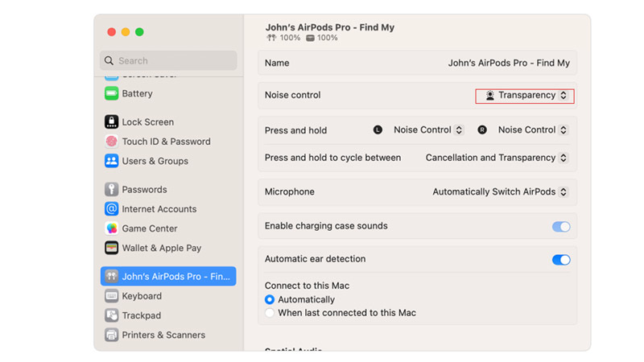
Task: Click the AirPods icon in sidebar
Action: click(111, 276)
